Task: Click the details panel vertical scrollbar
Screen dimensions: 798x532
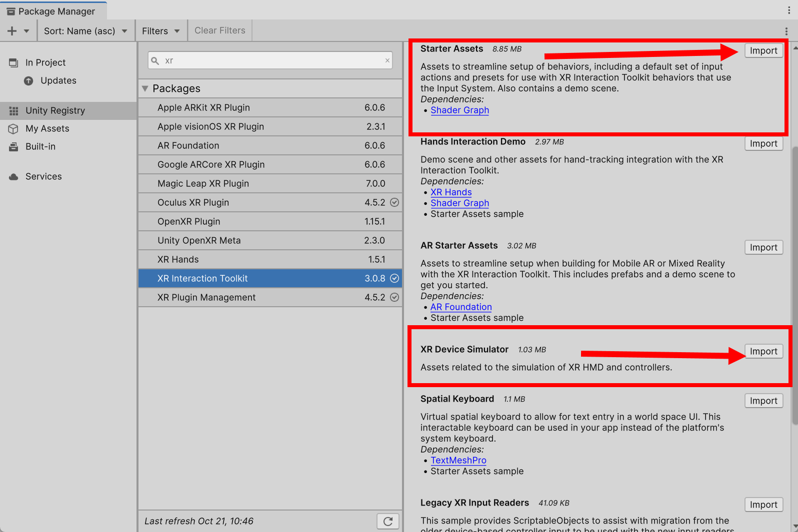Action: (794, 285)
